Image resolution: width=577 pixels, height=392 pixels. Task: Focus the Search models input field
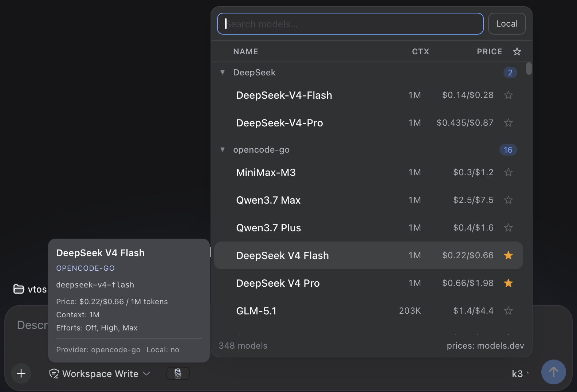point(350,24)
